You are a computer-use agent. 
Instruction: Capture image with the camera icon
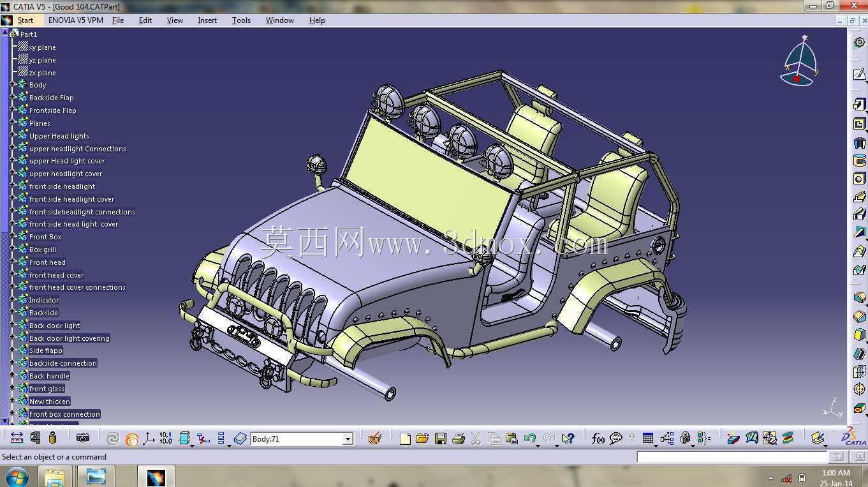click(x=82, y=438)
